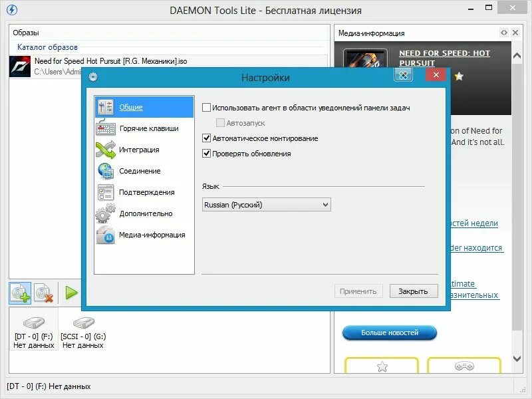Screen dimensions: 532x399
Task: Click the DAEMON Tools lightning logo
Action: click(x=12, y=10)
